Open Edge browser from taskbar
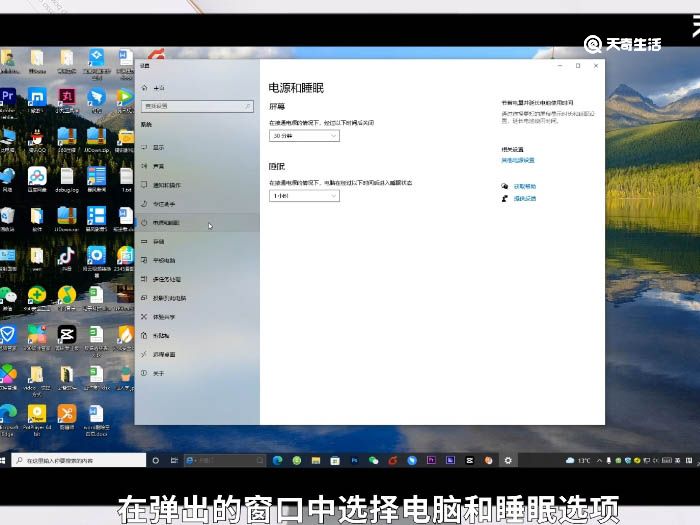 pos(277,460)
